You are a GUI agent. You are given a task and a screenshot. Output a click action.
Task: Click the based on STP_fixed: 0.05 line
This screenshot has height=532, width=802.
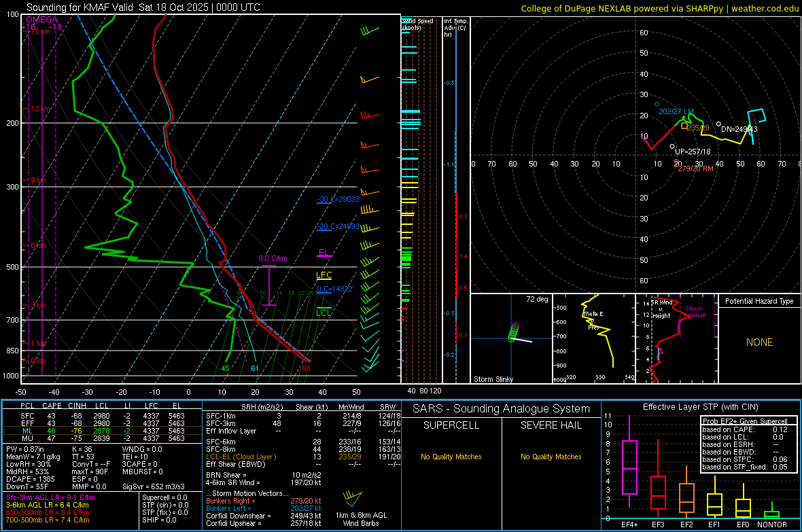[745, 467]
